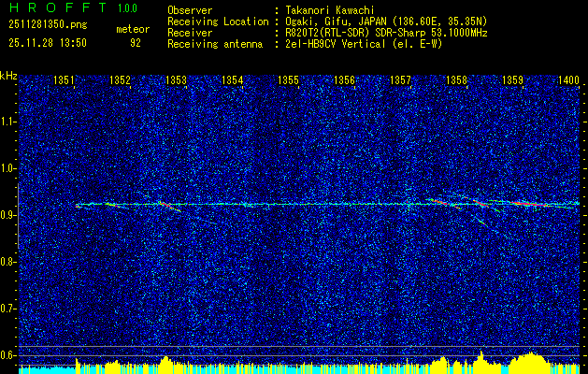Screen dimensions: 588x374
Task: Click the HROFFT title text
Action: coord(58,7)
